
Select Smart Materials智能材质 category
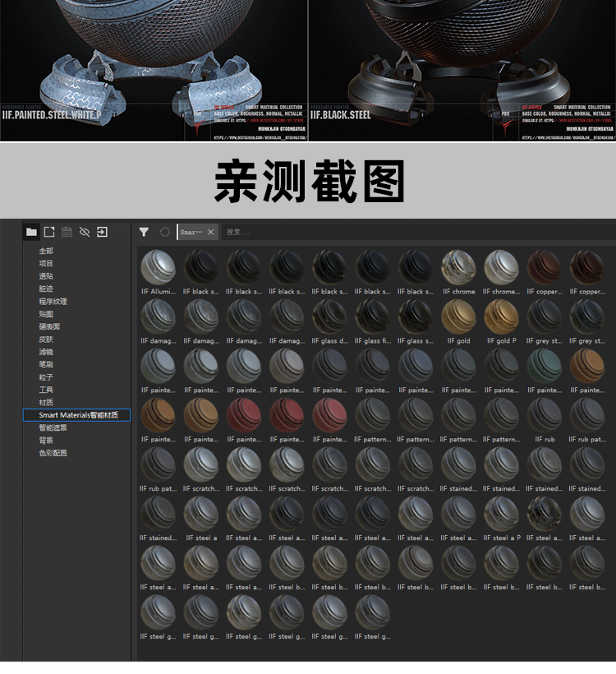76,415
